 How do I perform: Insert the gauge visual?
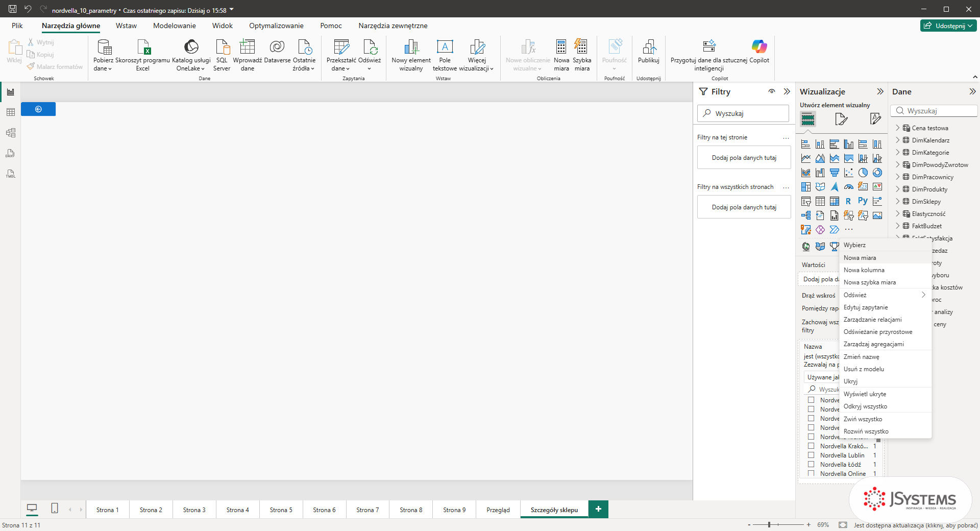[x=848, y=187]
